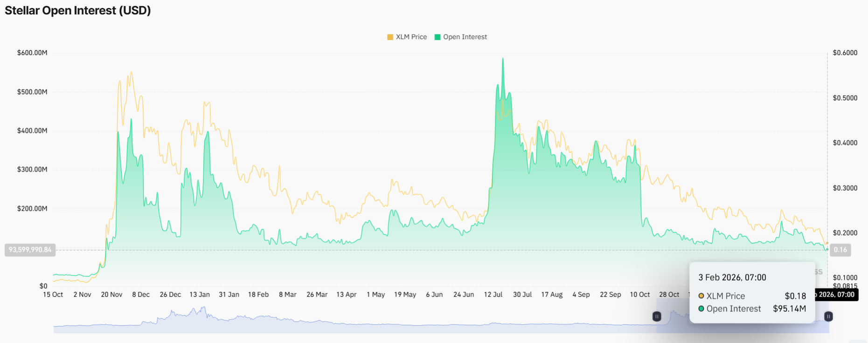Click the $0.2000 right axis label
Viewport: 868px width, 343px height.
click(x=845, y=233)
